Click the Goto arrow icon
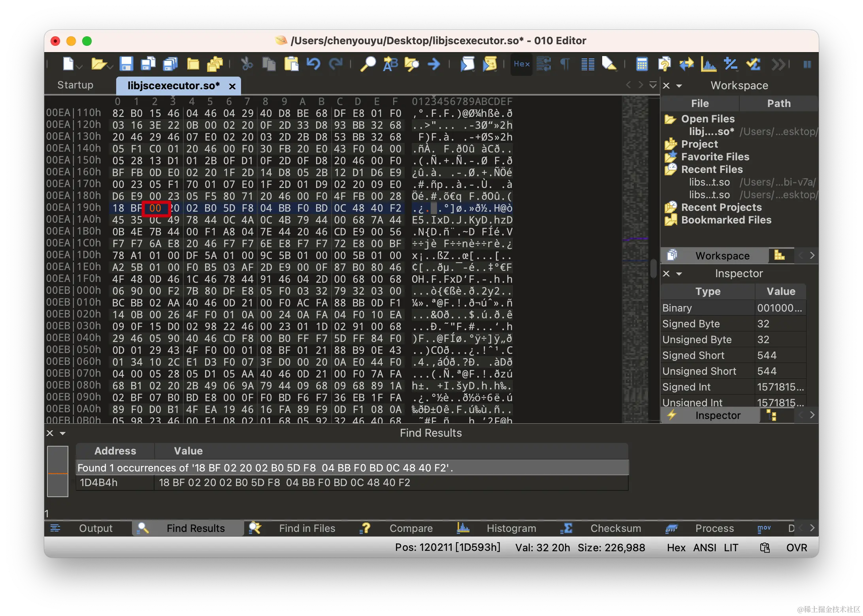Image resolution: width=863 pixels, height=616 pixels. tap(434, 64)
